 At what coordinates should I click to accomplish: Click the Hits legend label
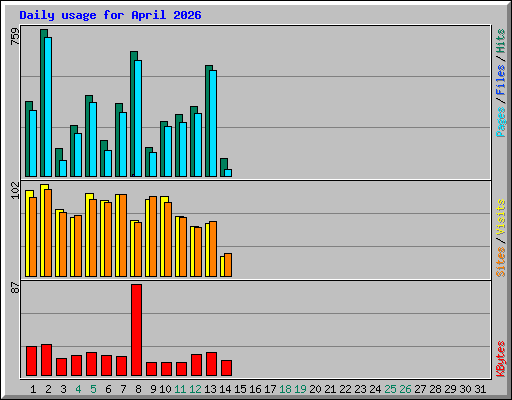click(501, 41)
